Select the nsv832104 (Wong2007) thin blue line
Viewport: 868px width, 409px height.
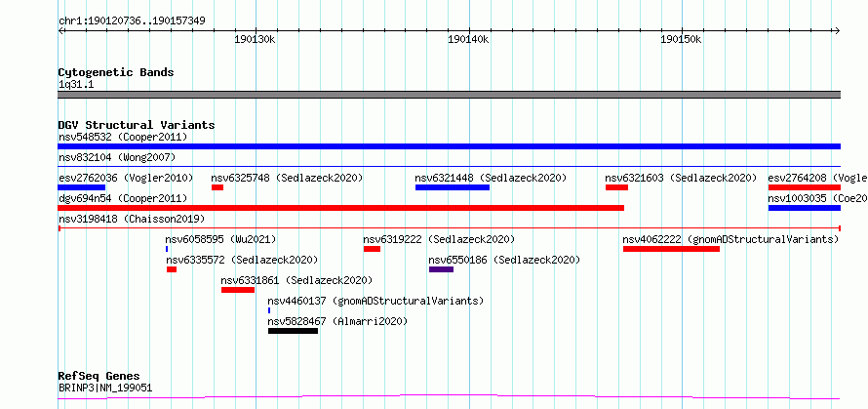tap(449, 166)
